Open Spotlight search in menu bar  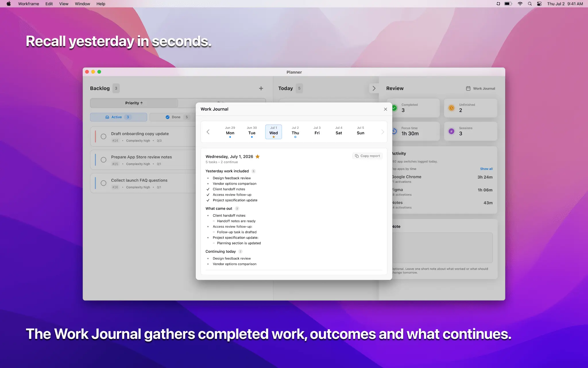tap(530, 4)
